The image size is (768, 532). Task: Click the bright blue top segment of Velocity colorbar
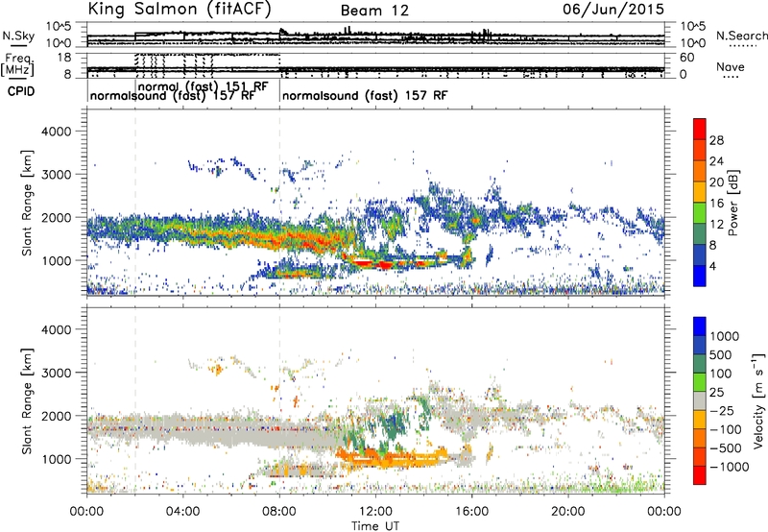[x=700, y=326]
